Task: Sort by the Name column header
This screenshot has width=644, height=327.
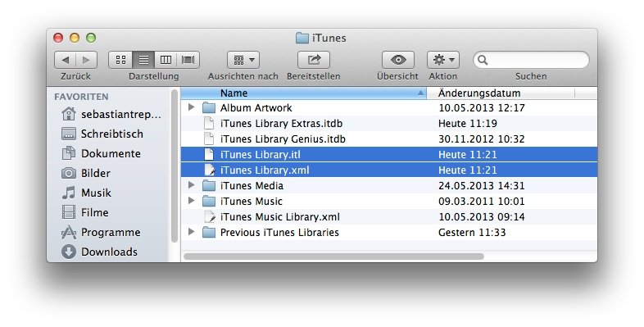Action: click(x=303, y=93)
